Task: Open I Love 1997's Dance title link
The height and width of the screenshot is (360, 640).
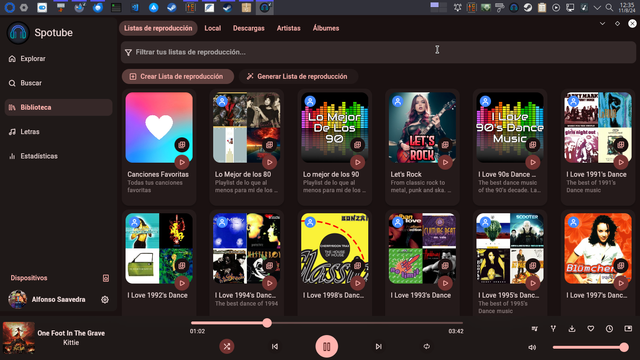Action: tap(596, 295)
